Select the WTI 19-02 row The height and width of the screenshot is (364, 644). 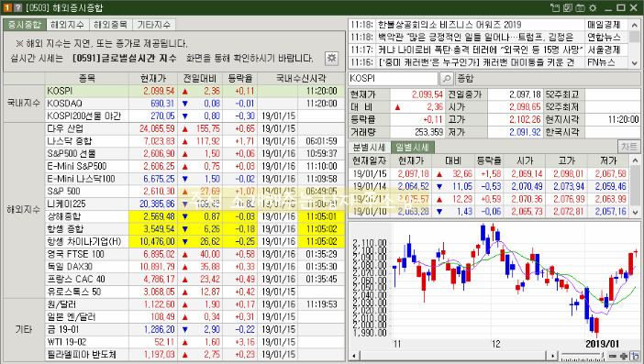(194, 342)
